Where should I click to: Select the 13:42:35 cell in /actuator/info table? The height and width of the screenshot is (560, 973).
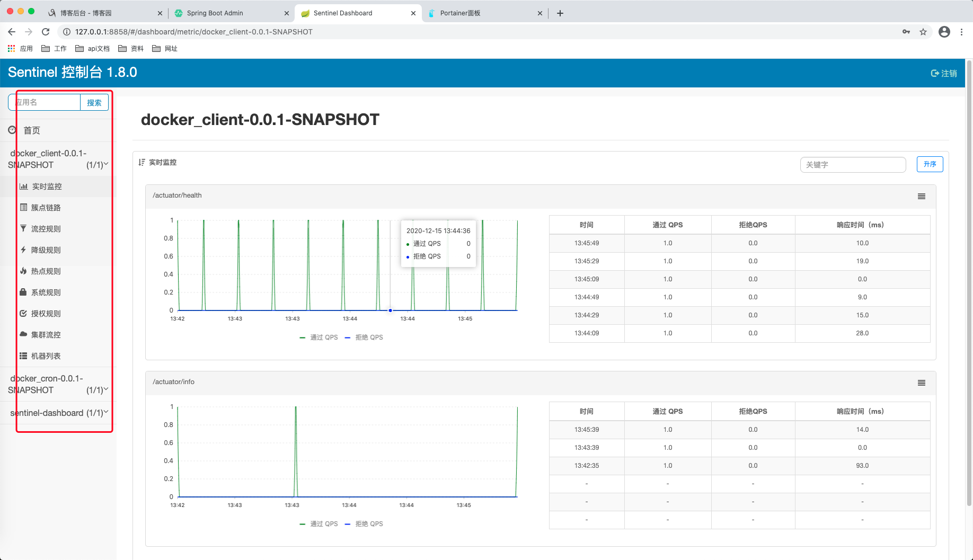pos(587,466)
